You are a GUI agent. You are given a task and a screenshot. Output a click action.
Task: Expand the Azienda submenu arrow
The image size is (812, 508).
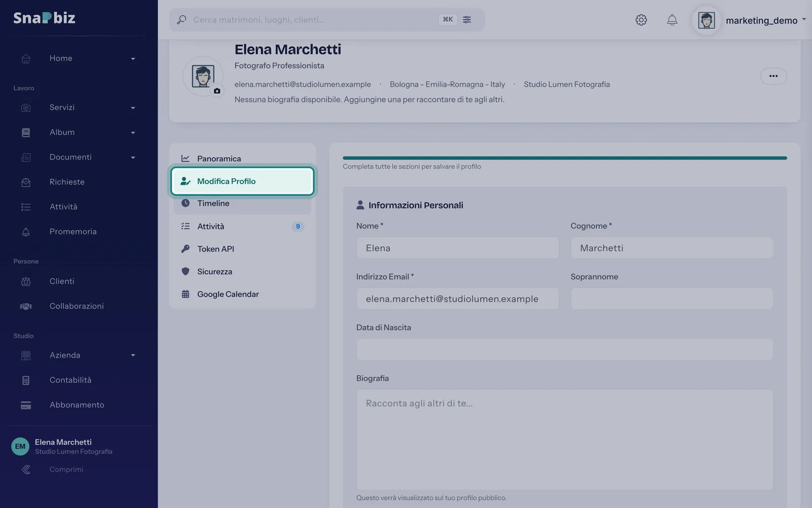click(x=133, y=355)
